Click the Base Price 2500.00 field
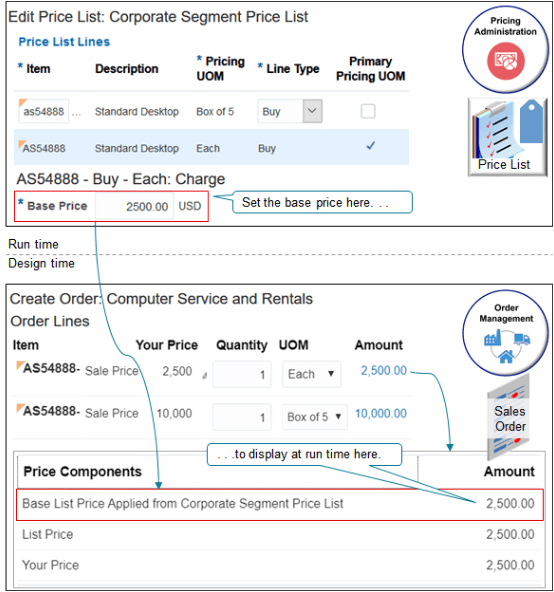 click(134, 206)
